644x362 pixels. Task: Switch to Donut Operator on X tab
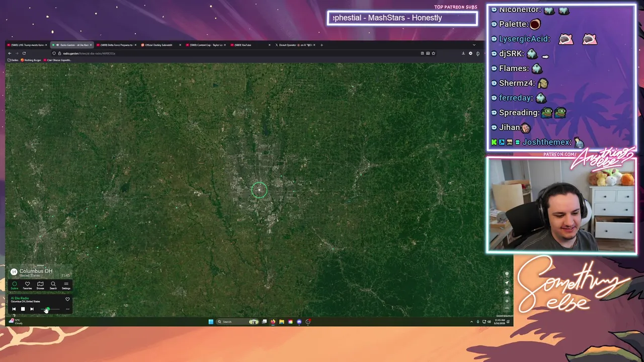[295, 45]
